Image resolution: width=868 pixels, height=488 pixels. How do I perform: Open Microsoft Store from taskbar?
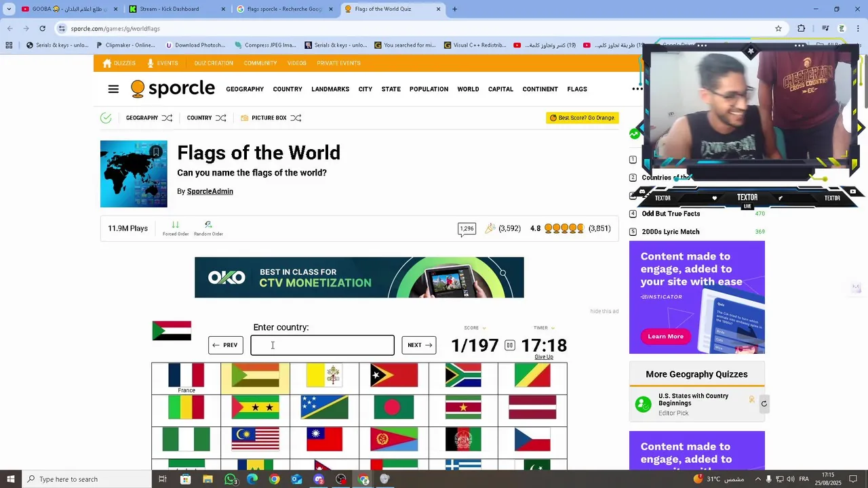tap(185, 479)
